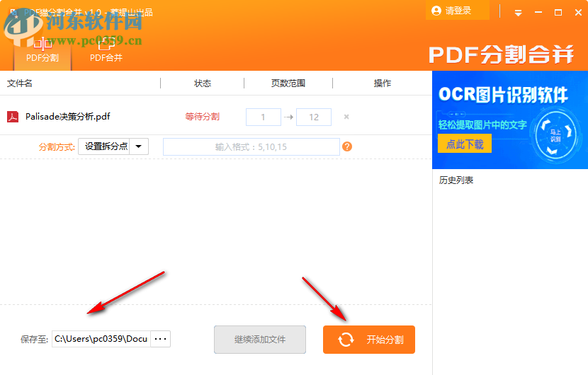Click the 请登录 login button

click(x=458, y=11)
